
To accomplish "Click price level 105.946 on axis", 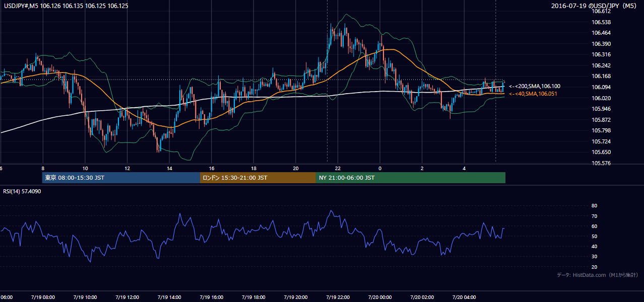I will [x=601, y=109].
